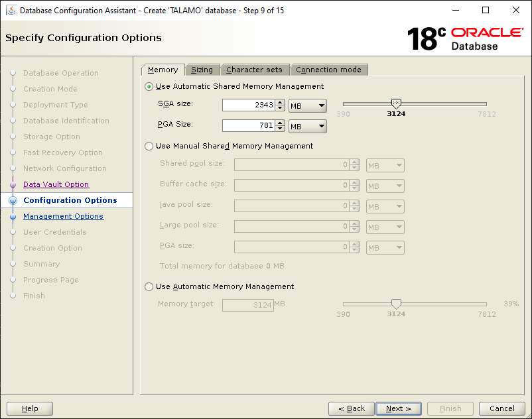Open the Character sets tab
The width and height of the screenshot is (532, 419).
point(255,70)
